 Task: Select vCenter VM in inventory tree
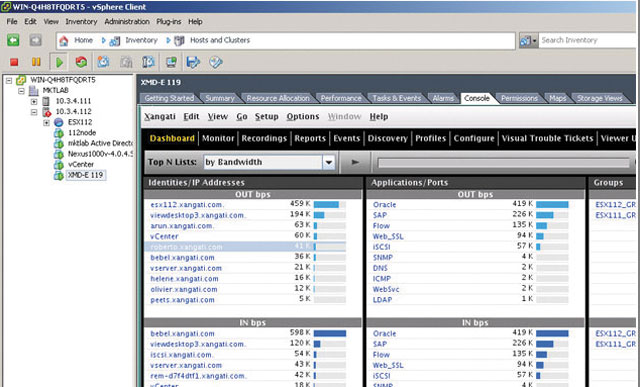pyautogui.click(x=81, y=164)
